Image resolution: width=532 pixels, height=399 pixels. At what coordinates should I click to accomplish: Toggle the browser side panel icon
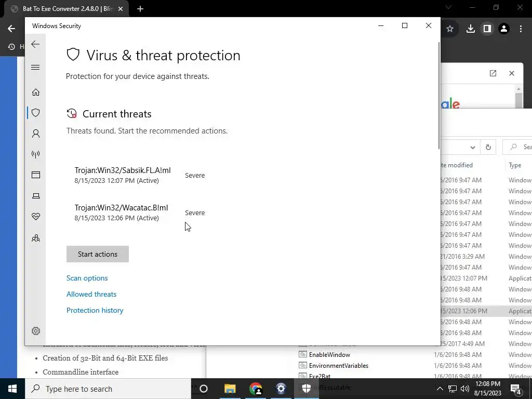[487, 29]
